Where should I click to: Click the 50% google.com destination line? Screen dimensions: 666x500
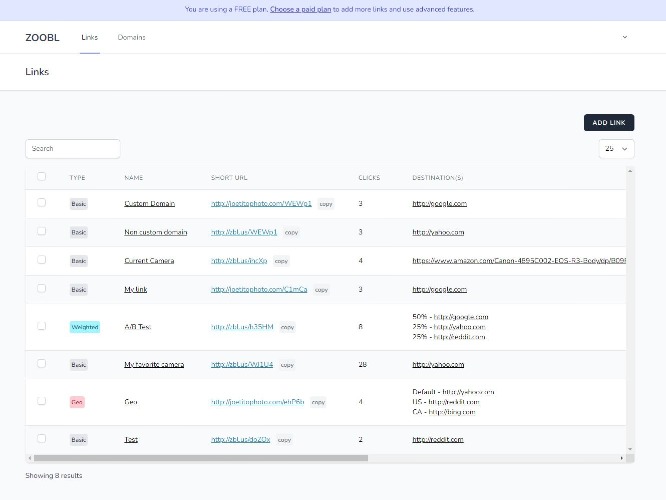click(450, 316)
